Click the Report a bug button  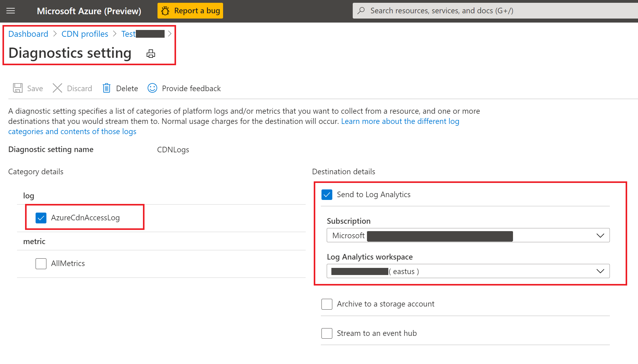190,11
